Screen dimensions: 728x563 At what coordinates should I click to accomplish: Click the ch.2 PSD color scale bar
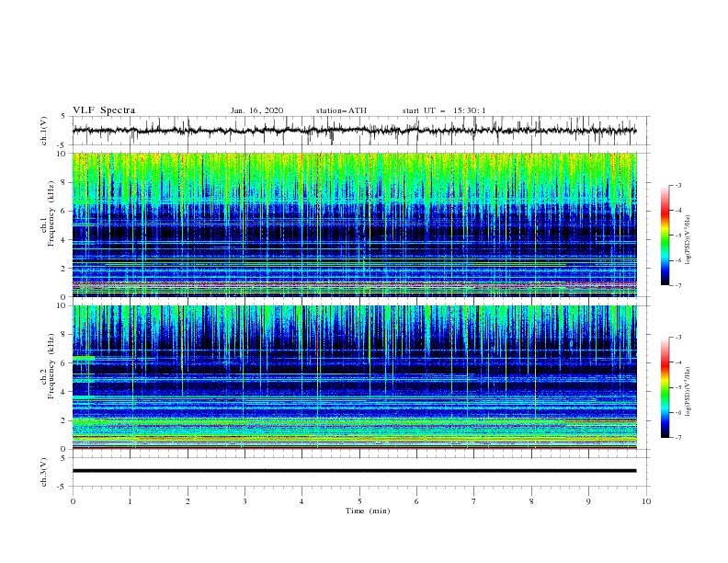pyautogui.click(x=665, y=387)
